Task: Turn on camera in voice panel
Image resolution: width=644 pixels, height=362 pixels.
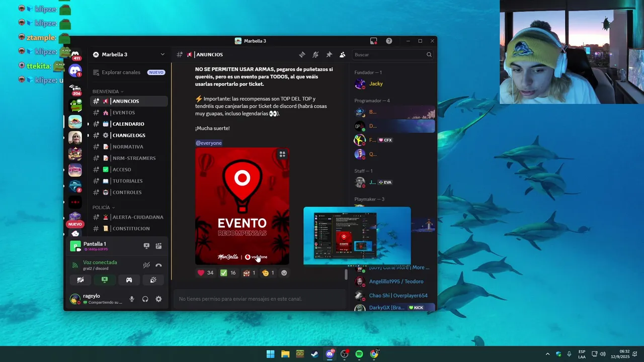Action: pos(80,280)
